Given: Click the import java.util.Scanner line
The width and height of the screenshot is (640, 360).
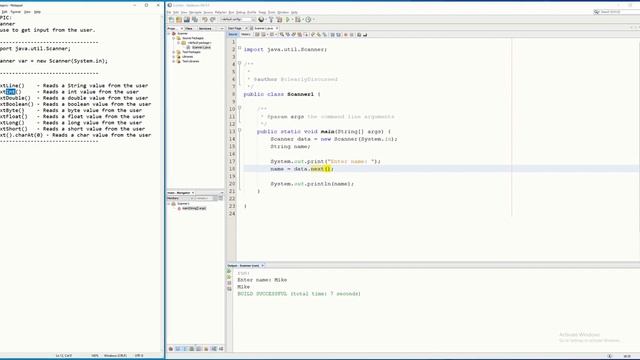Looking at the screenshot, I should (285, 49).
